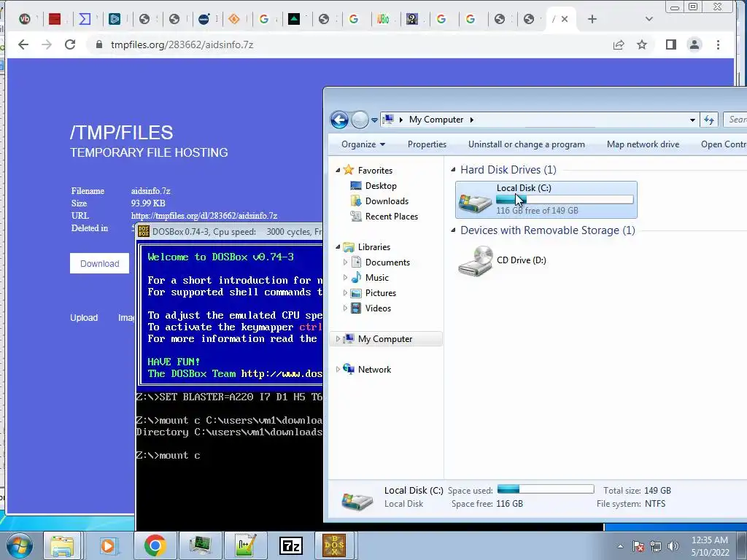Click the Explorer back button
This screenshot has height=560, width=747.
click(x=339, y=120)
